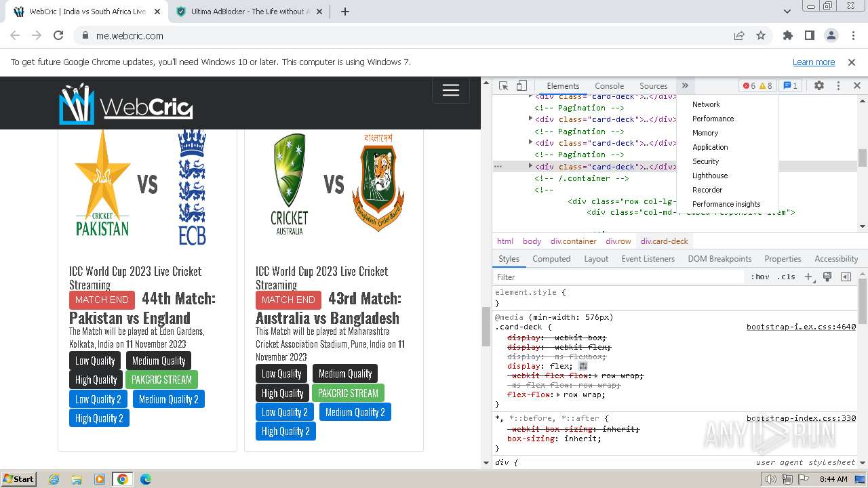This screenshot has height=488, width=868.
Task: Click High Quality 2 under Pakistan vs England
Action: point(99,418)
